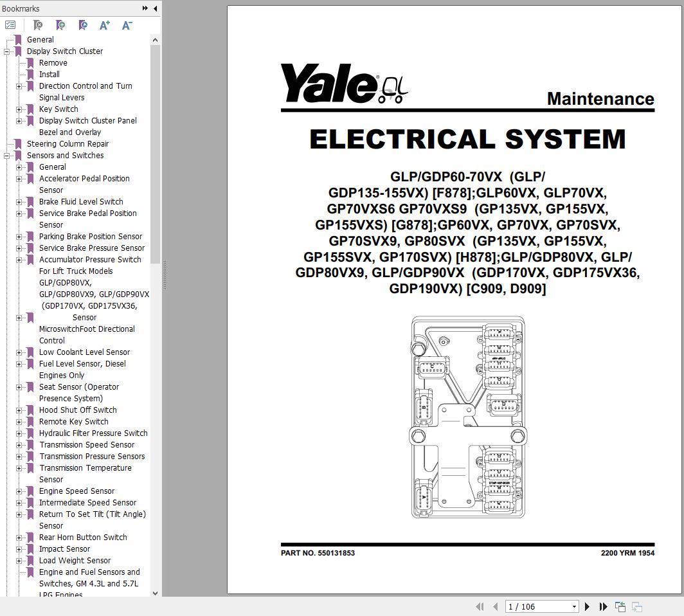684x616 pixels.
Task: Open the top-level General bookmark
Action: point(40,40)
